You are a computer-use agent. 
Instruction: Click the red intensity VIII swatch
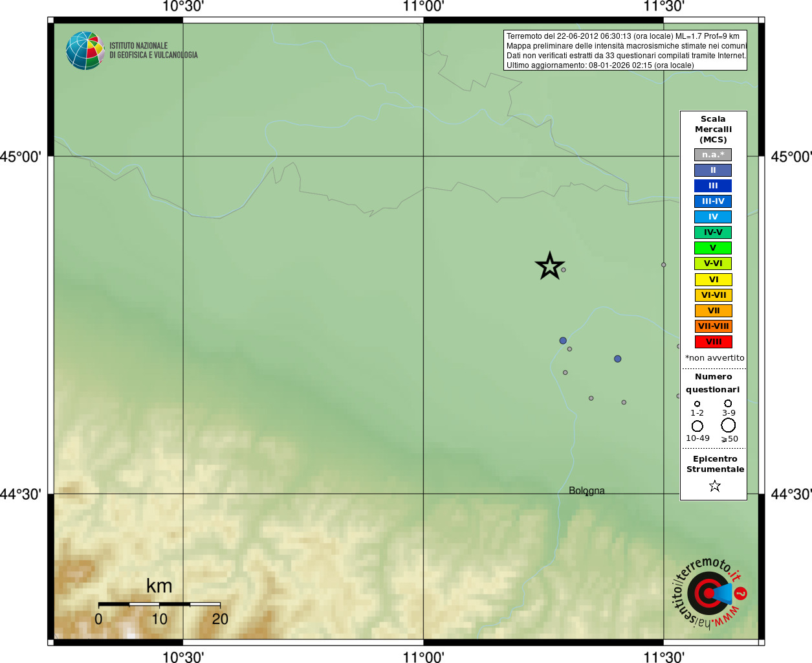(713, 342)
